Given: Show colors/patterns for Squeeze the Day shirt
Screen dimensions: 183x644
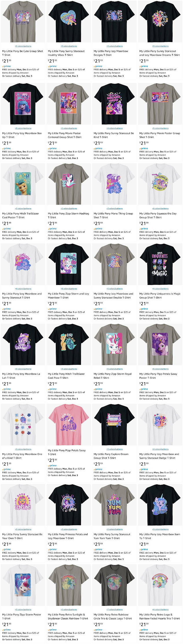Looking at the screenshot, I should [x=160, y=208].
